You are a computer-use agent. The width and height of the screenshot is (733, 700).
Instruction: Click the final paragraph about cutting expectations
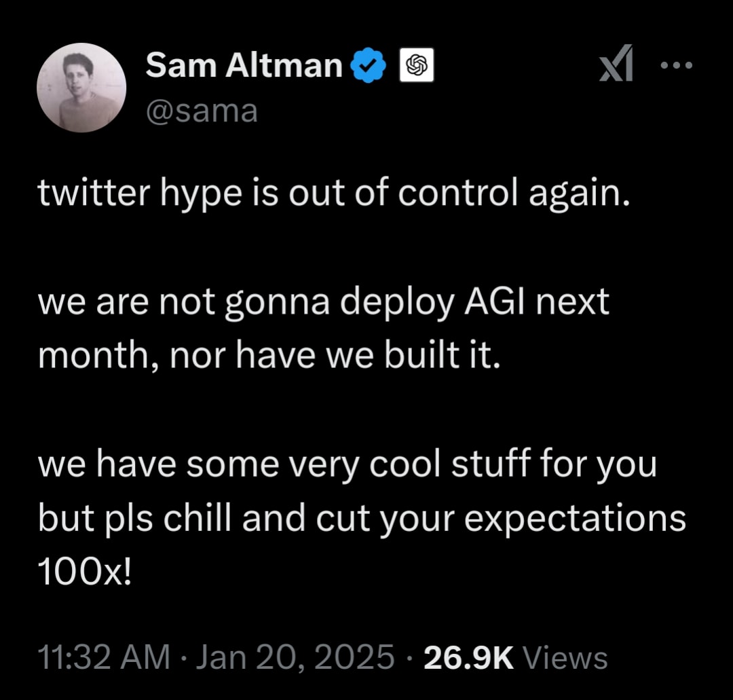362,517
